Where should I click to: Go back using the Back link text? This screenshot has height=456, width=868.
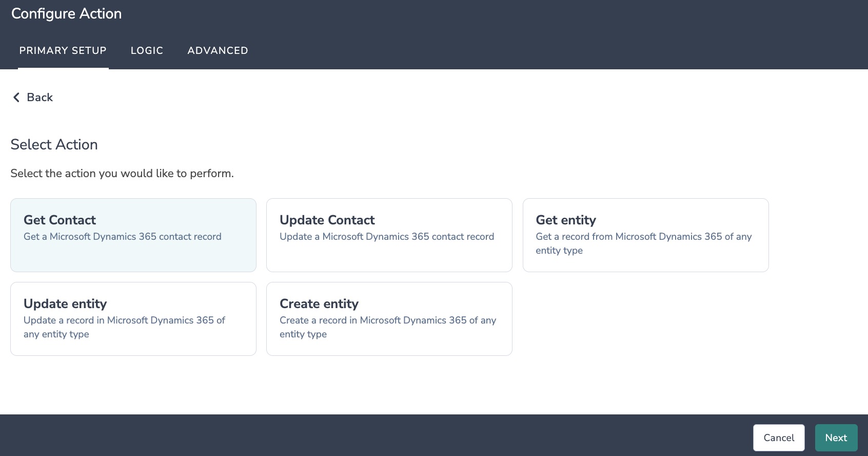(x=40, y=98)
